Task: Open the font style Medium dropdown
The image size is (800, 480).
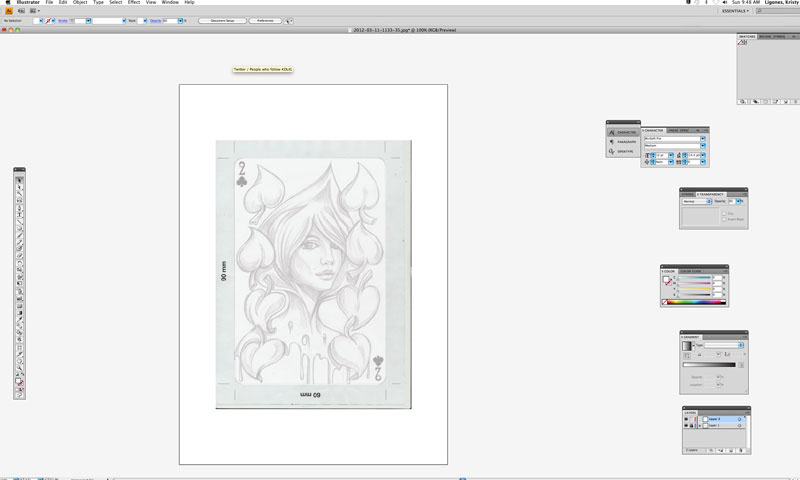Action: pyautogui.click(x=703, y=145)
